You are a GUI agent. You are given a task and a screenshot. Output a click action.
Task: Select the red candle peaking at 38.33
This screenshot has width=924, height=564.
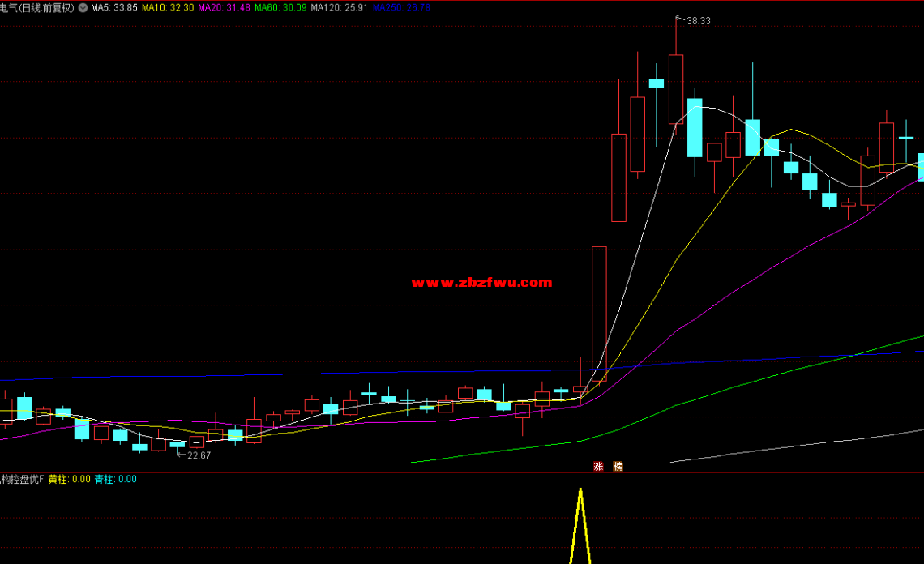coord(676,89)
